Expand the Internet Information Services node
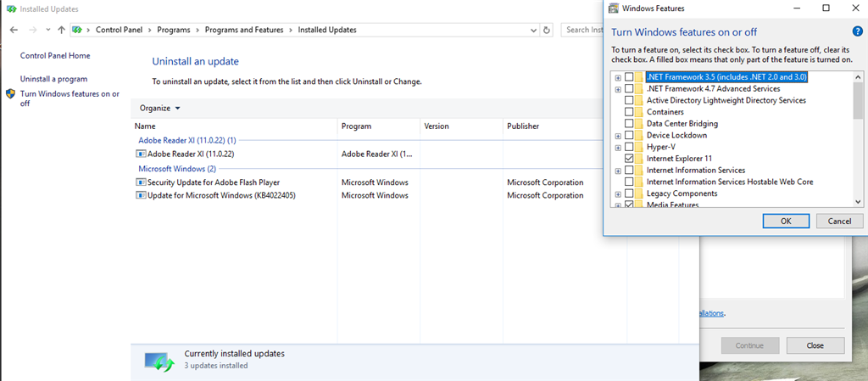 point(618,171)
